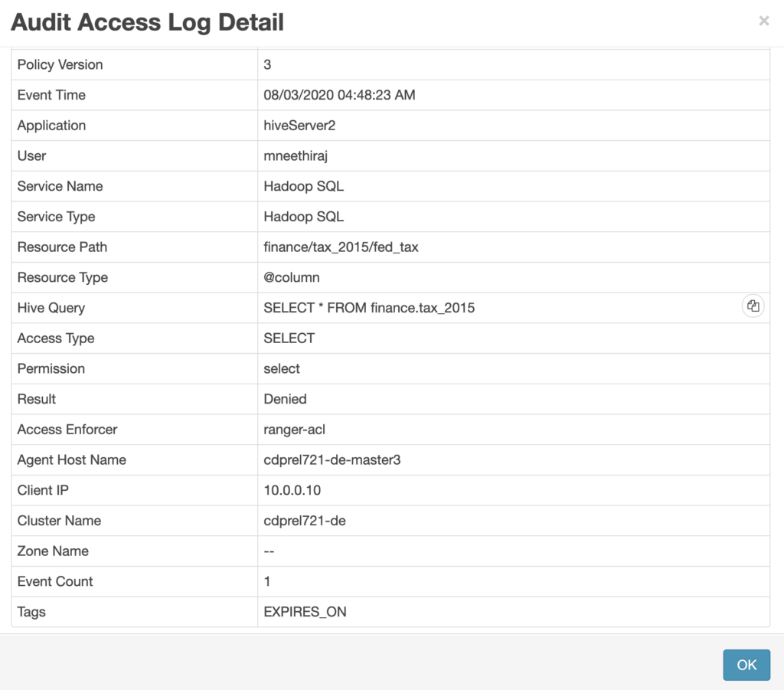The height and width of the screenshot is (690, 784).
Task: Click the OK button
Action: point(746,665)
